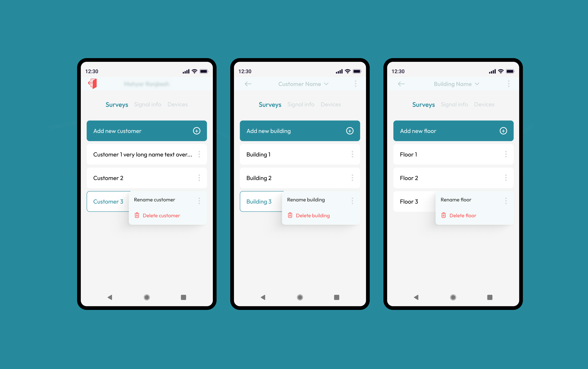Tap the back arrow on floor screen
This screenshot has width=588, height=369.
pos(401,84)
